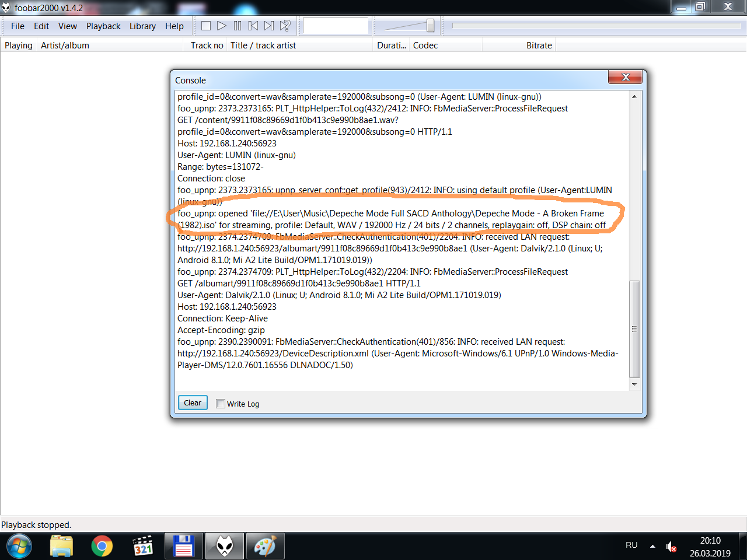Open the View menu
747x560 pixels.
tap(68, 26)
